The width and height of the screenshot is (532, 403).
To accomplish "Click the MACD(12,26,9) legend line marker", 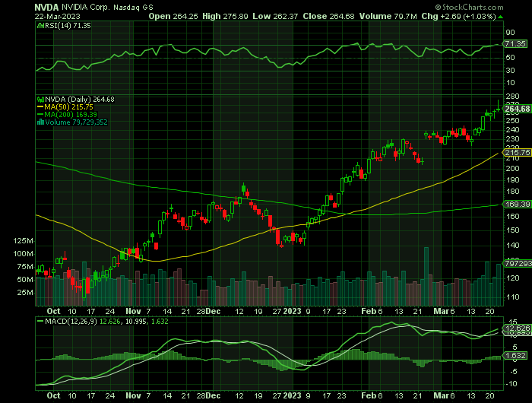I will point(40,321).
